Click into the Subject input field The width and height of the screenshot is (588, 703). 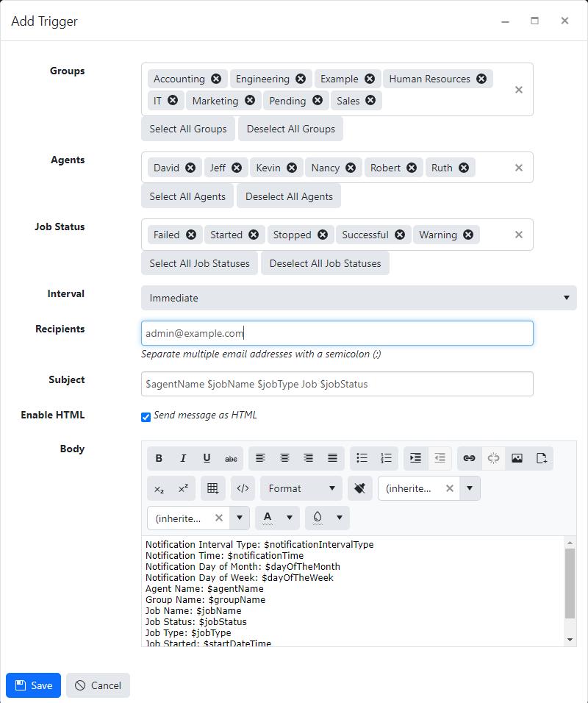pos(337,384)
